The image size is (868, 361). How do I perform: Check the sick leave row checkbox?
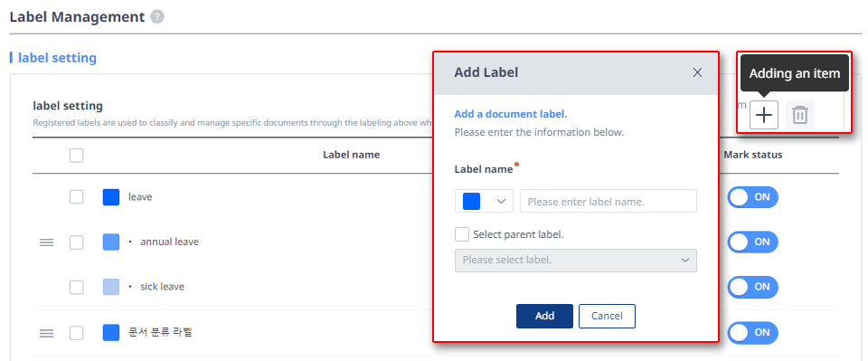click(76, 287)
